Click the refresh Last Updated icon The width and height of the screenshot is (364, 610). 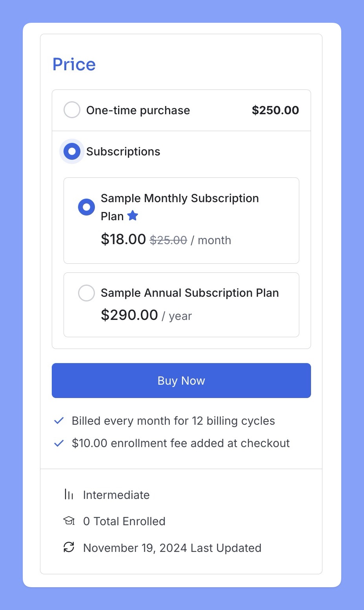click(x=69, y=547)
